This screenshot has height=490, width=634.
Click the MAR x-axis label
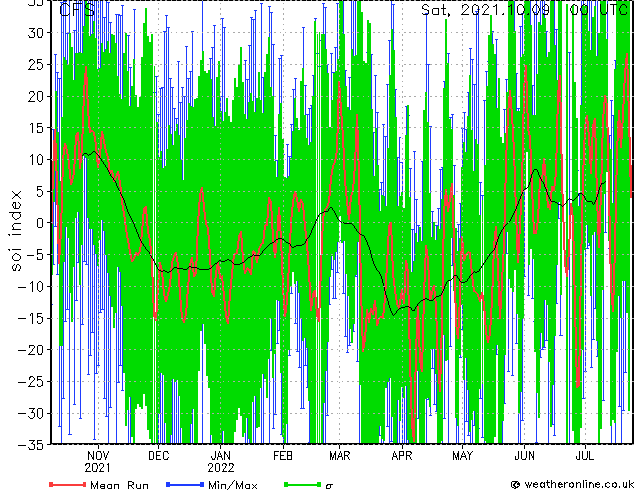tap(340, 456)
